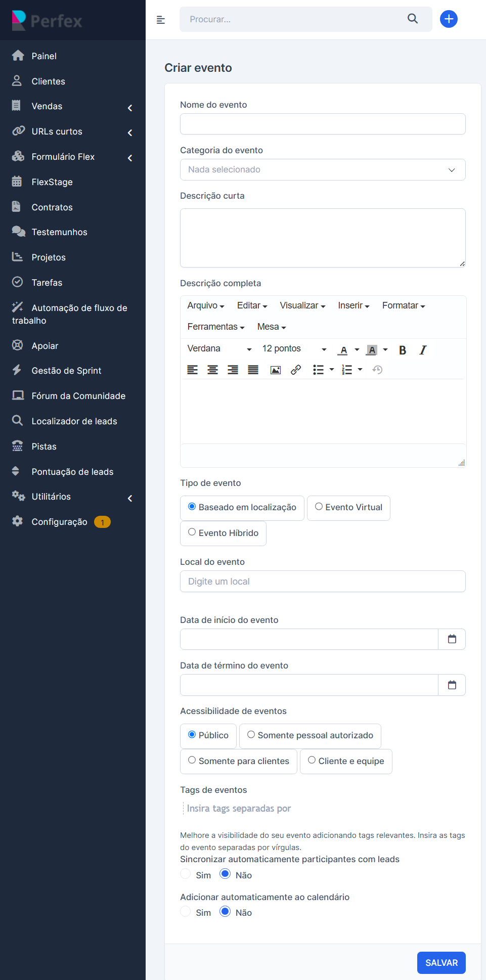Image resolution: width=486 pixels, height=980 pixels.
Task: Open the Formatar editor menu
Action: (404, 306)
